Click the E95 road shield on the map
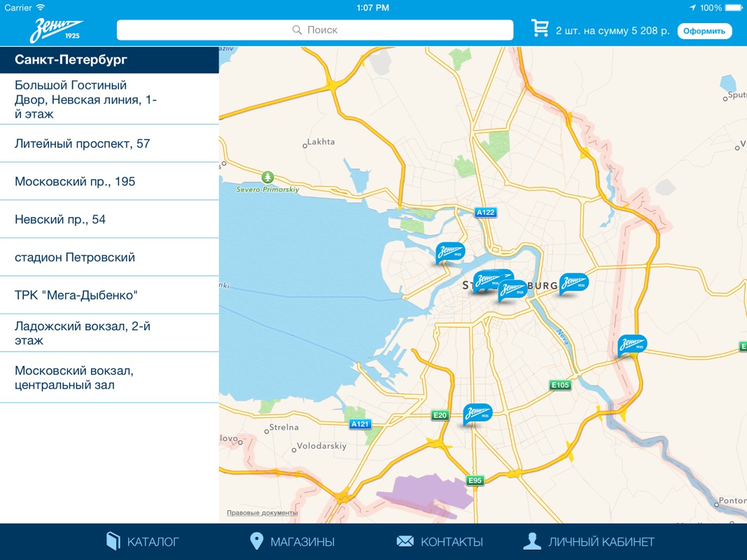747x560 pixels. (x=475, y=480)
